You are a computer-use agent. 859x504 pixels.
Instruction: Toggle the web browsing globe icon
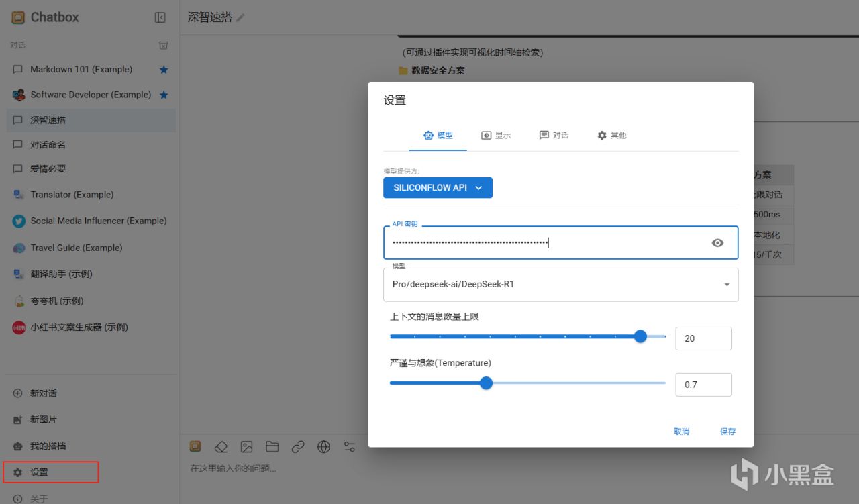[x=324, y=446]
